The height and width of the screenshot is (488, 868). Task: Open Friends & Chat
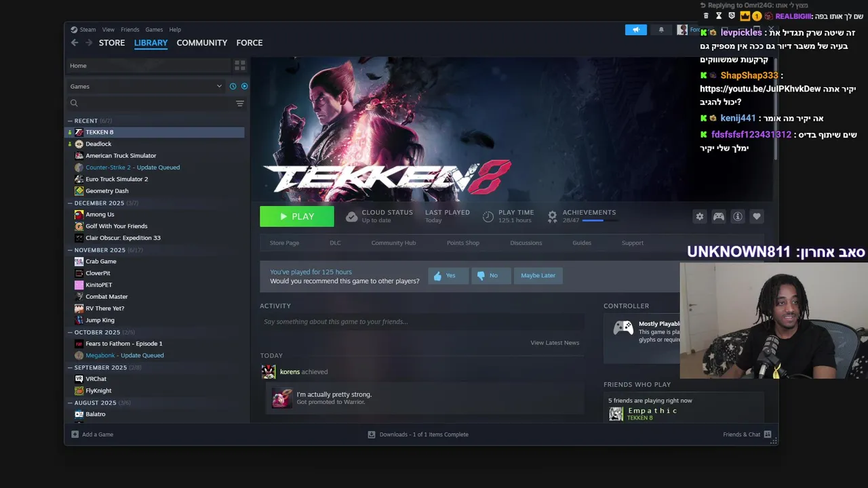pos(747,434)
